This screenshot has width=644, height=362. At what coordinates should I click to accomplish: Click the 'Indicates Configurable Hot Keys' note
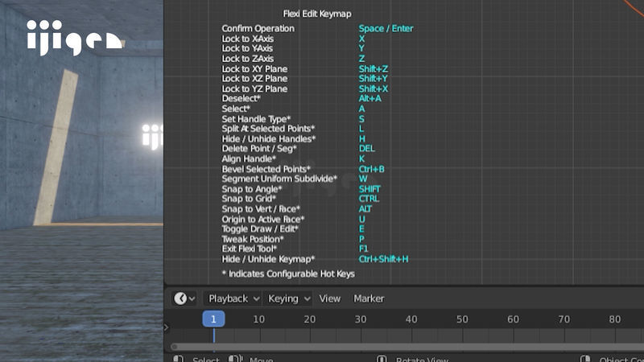click(291, 274)
